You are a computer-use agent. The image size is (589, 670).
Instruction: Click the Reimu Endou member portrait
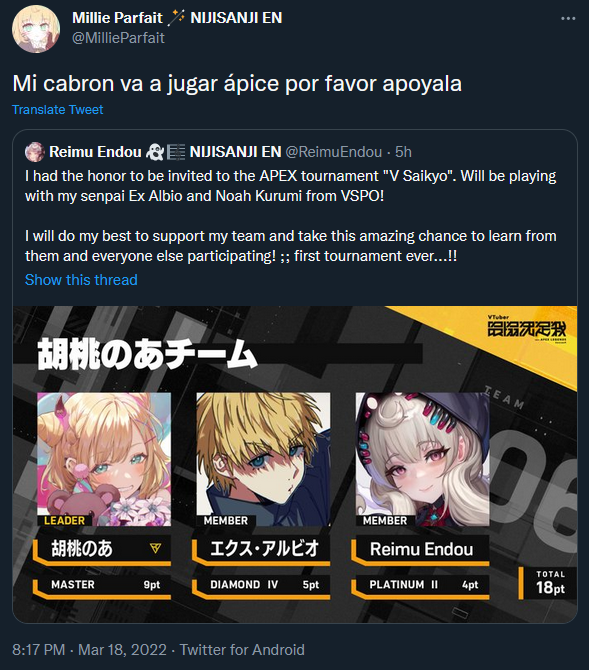coord(422,459)
